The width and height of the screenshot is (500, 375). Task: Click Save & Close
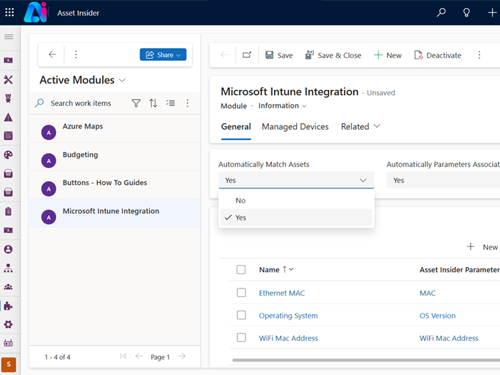point(333,55)
